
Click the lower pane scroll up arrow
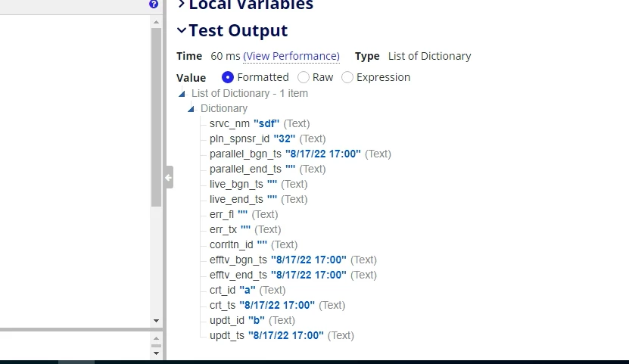point(157,339)
